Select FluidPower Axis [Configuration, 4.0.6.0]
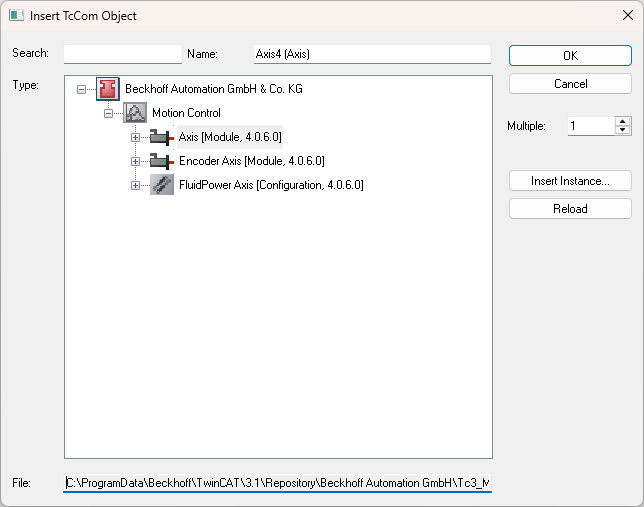The width and height of the screenshot is (644, 507). point(271,185)
